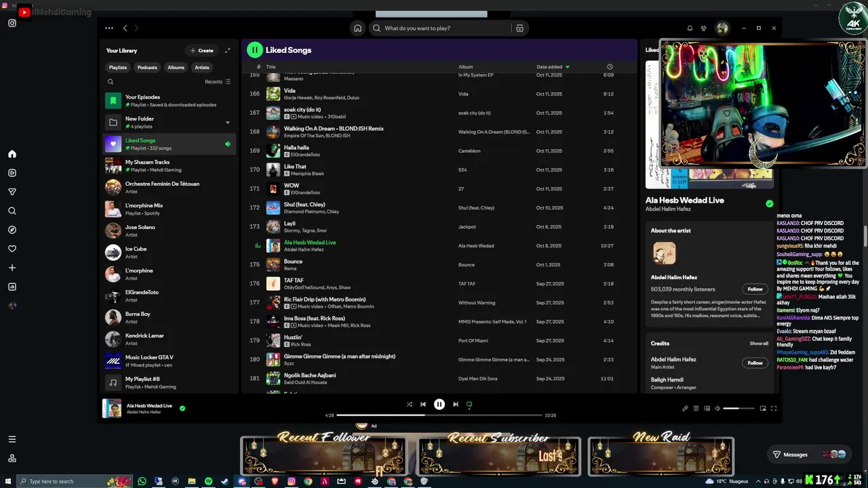Open the profile avatar menu
868x488 pixels.
(722, 28)
